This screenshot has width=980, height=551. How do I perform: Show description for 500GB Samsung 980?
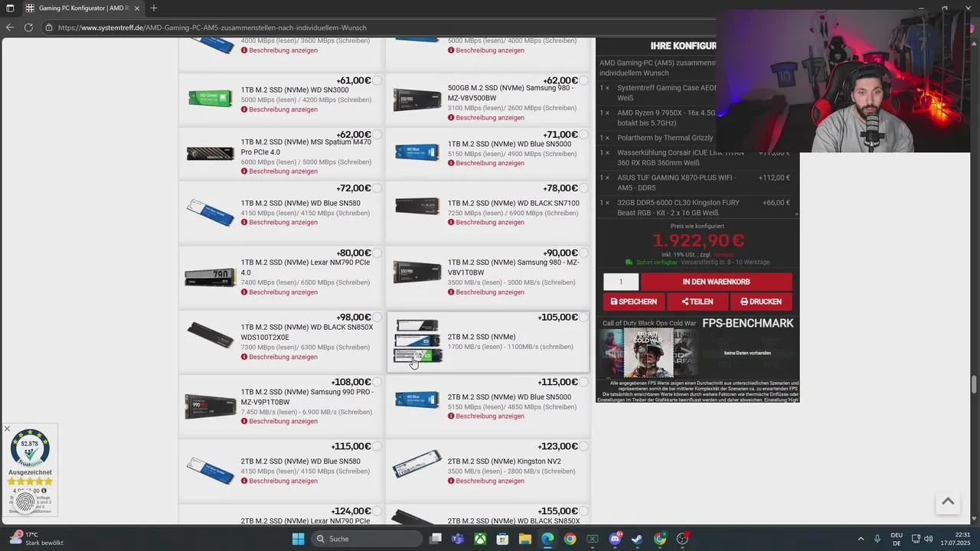[x=486, y=118]
